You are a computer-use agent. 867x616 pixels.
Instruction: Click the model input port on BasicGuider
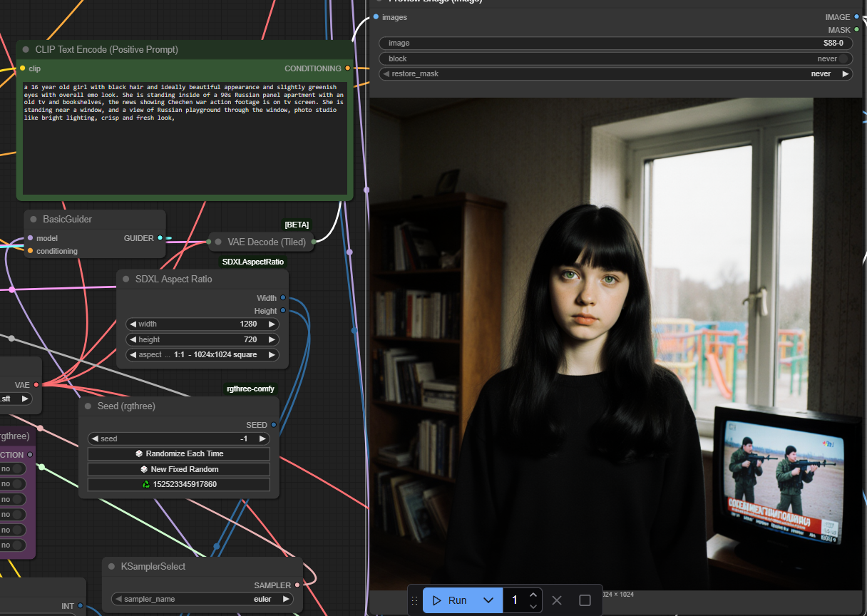click(30, 238)
